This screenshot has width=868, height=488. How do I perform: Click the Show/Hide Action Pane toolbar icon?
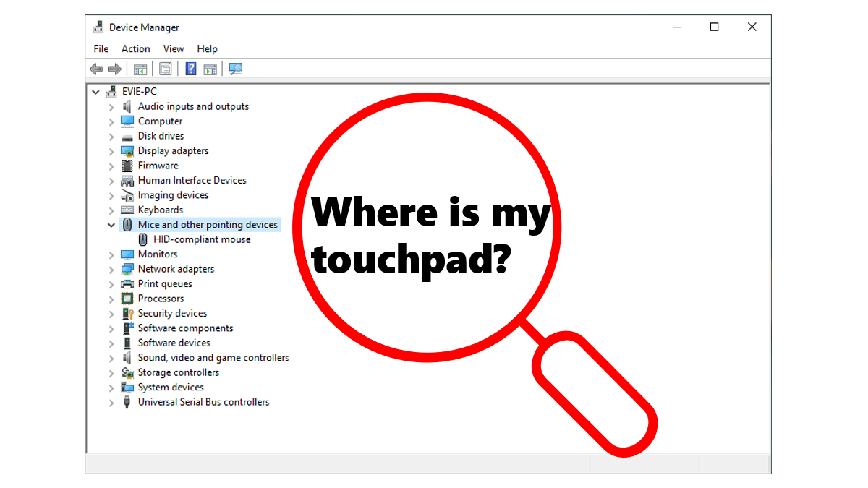coord(210,69)
